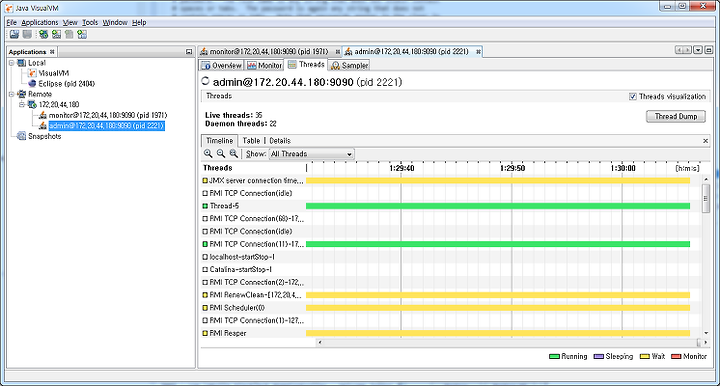Click the Sleeping purple legend swatch

pos(599,357)
